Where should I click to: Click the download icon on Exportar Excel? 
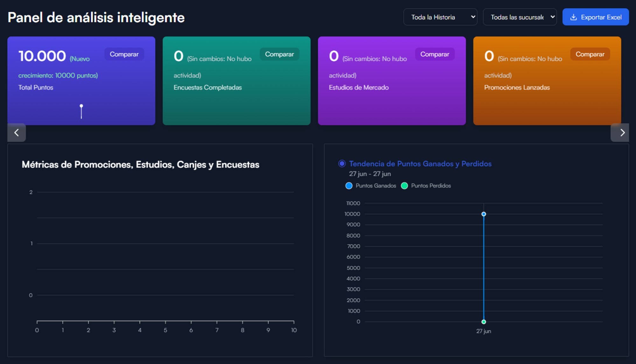[574, 17]
